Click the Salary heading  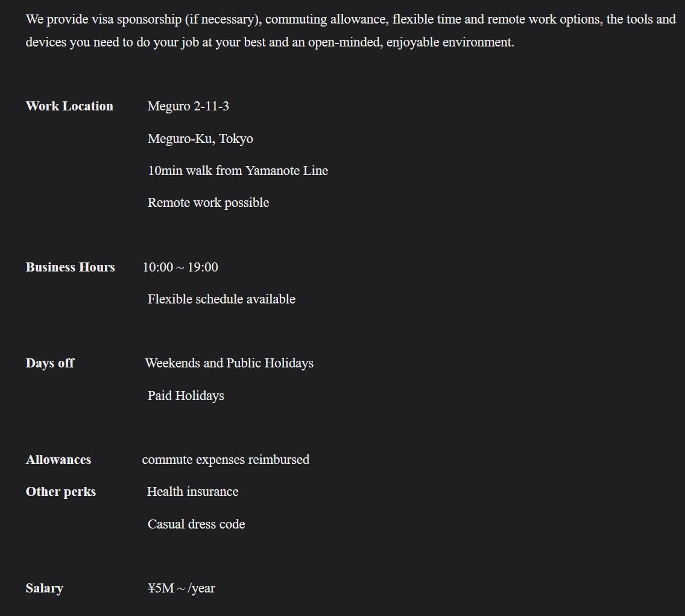(45, 588)
